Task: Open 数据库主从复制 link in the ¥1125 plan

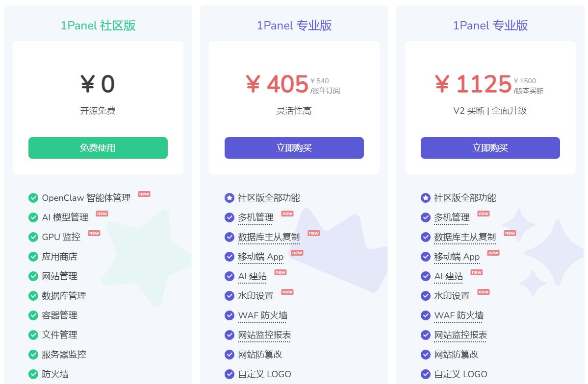Action: pos(465,237)
